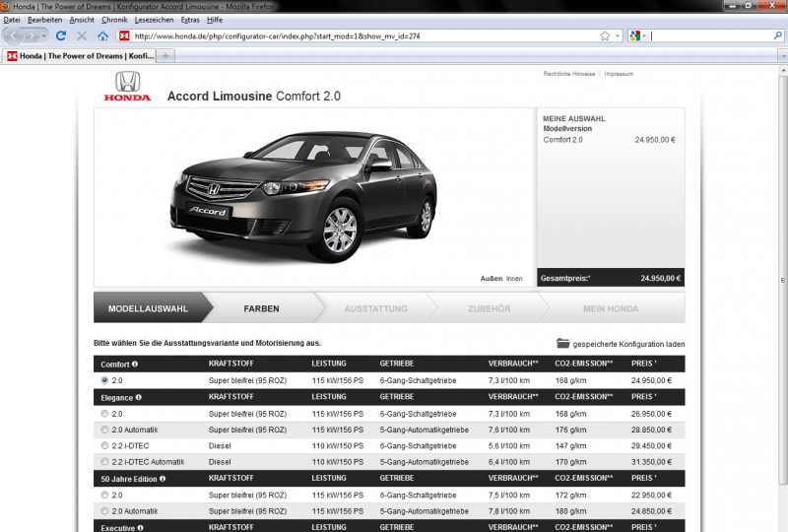The width and height of the screenshot is (788, 532).
Task: Go to the ZUBEHÖR step
Action: pos(489,308)
